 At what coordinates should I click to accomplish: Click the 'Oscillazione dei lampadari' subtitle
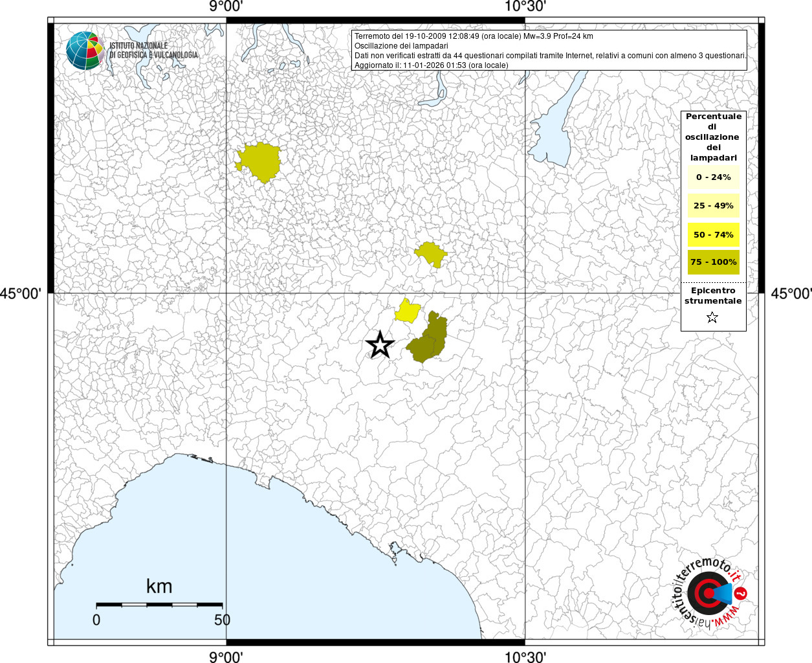tap(401, 46)
